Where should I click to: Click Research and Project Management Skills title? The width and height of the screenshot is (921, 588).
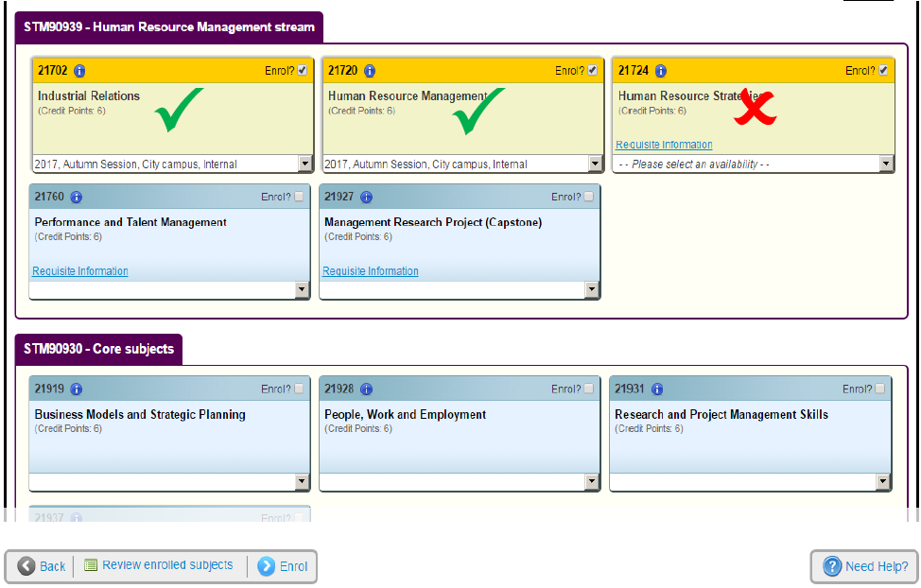pos(721,414)
